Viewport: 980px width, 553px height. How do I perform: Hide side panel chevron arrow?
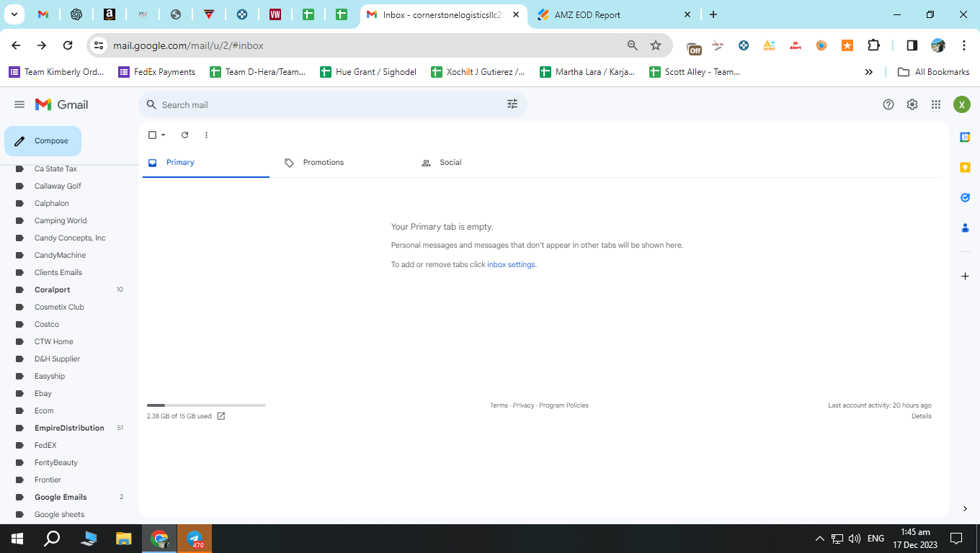click(965, 508)
